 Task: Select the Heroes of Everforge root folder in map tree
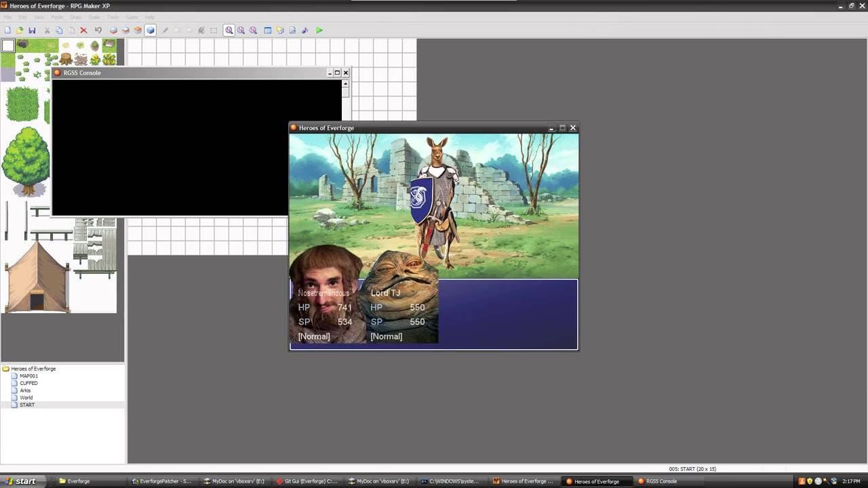tap(33, 369)
